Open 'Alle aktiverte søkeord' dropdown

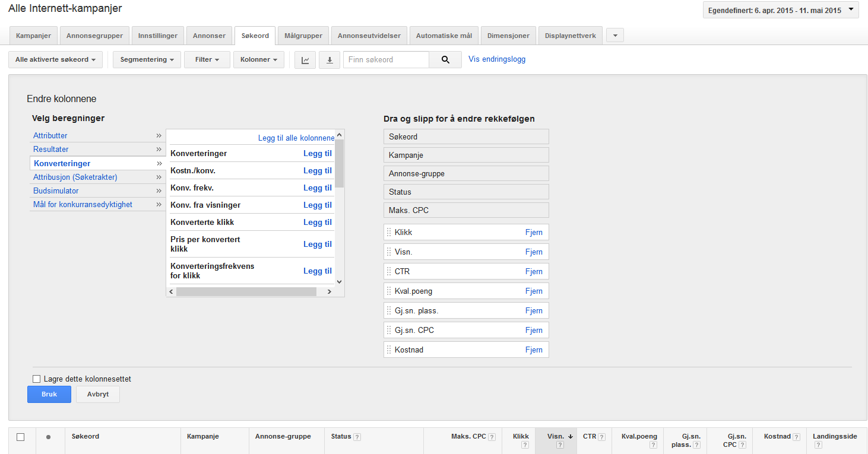click(x=55, y=60)
